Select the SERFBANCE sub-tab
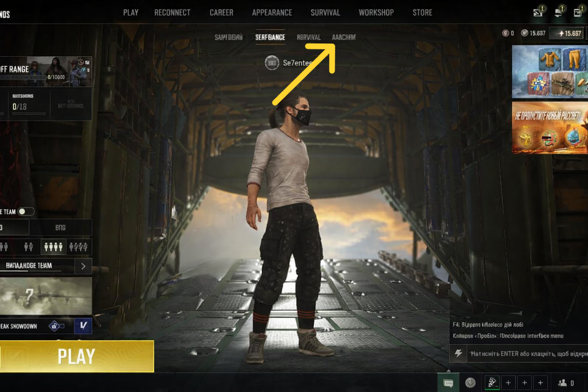This screenshot has height=392, width=588. [270, 37]
